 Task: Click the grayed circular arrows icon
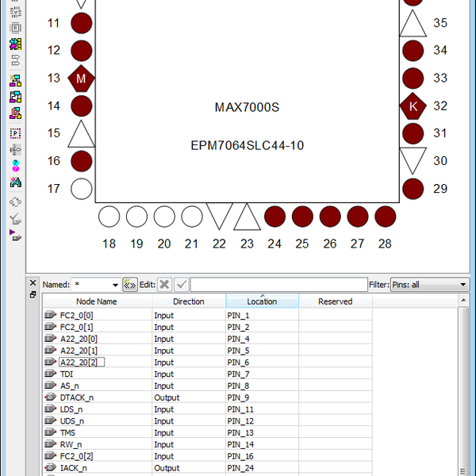click(x=16, y=202)
